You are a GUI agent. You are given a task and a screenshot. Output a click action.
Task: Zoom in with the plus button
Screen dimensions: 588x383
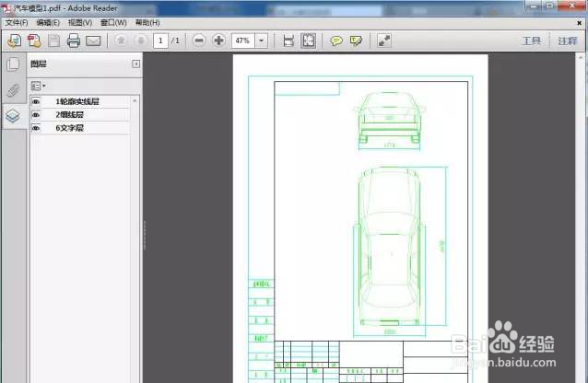[x=218, y=41]
